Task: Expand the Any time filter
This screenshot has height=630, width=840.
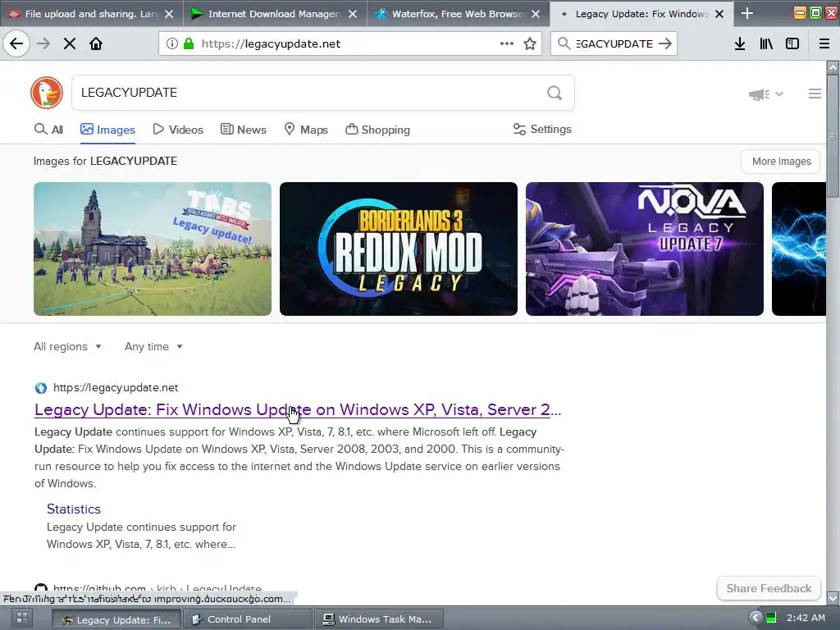Action: pyautogui.click(x=153, y=347)
